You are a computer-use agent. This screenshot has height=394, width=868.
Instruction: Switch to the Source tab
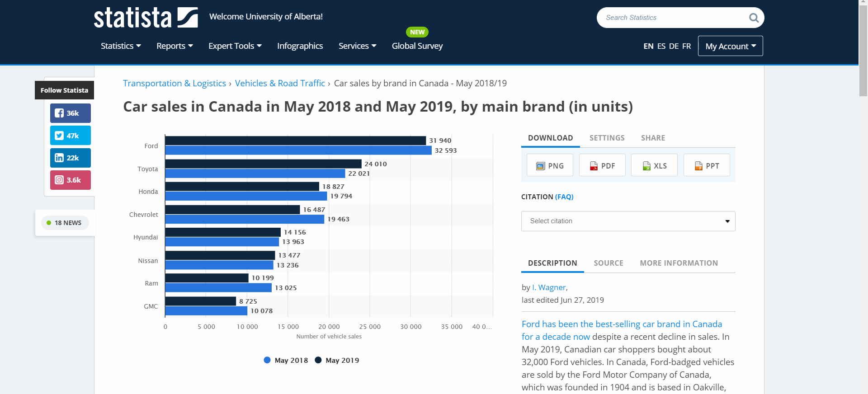[608, 263]
